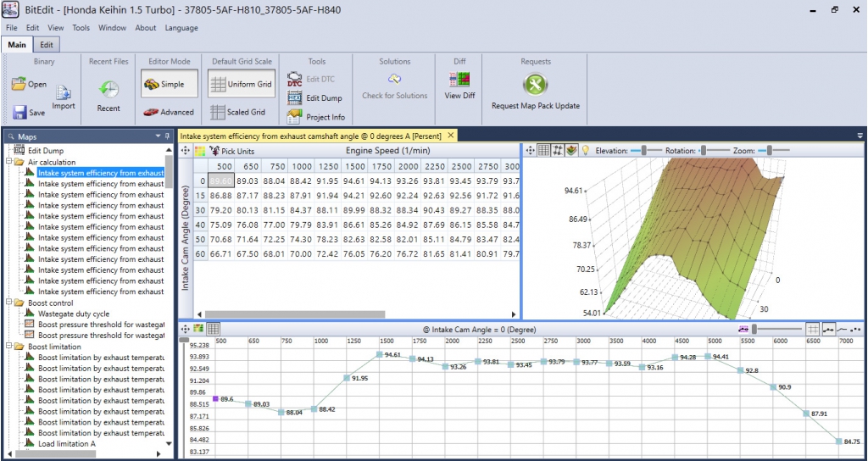Click the purple point-size icon near graph slider
This screenshot has height=461, width=868.
(743, 329)
